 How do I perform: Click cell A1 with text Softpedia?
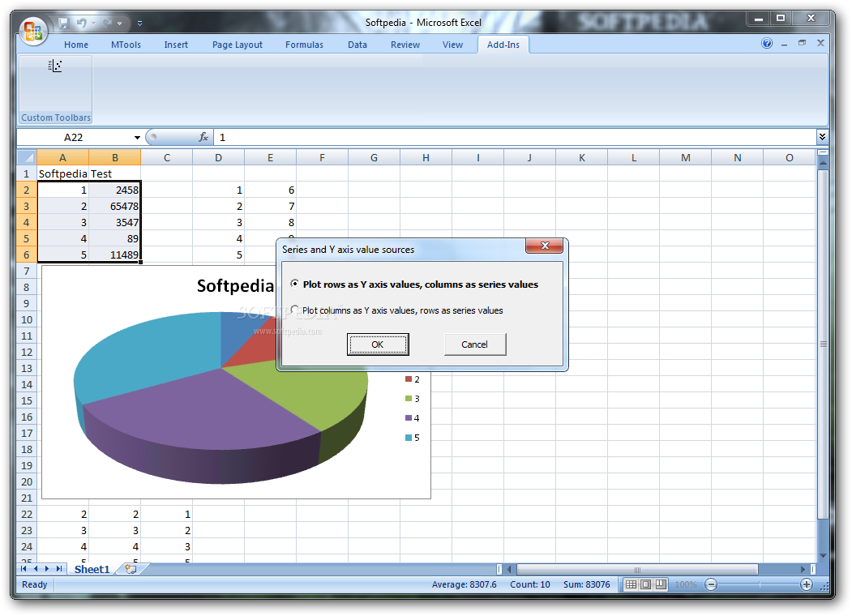click(63, 173)
